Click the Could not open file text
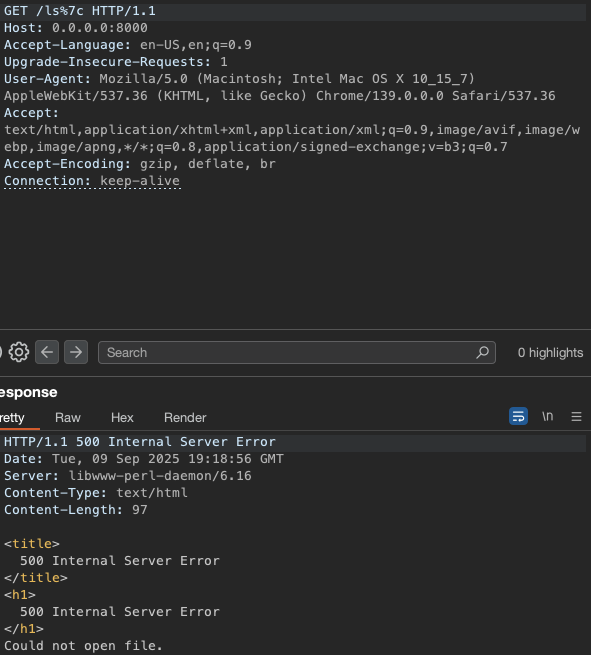 click(83, 645)
